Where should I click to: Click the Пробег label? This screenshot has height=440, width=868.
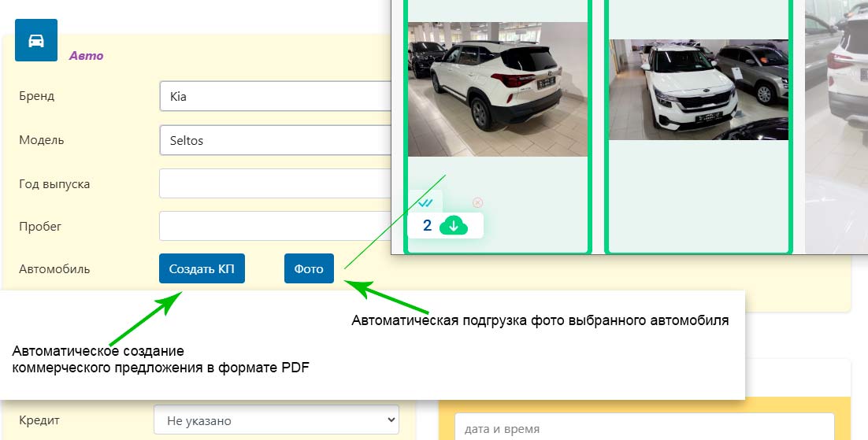40,227
